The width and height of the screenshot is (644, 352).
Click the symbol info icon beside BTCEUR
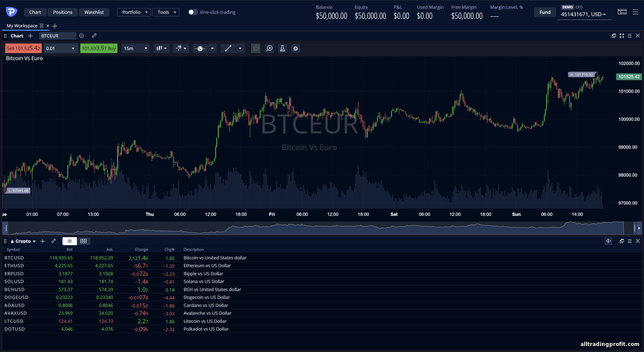click(x=82, y=36)
